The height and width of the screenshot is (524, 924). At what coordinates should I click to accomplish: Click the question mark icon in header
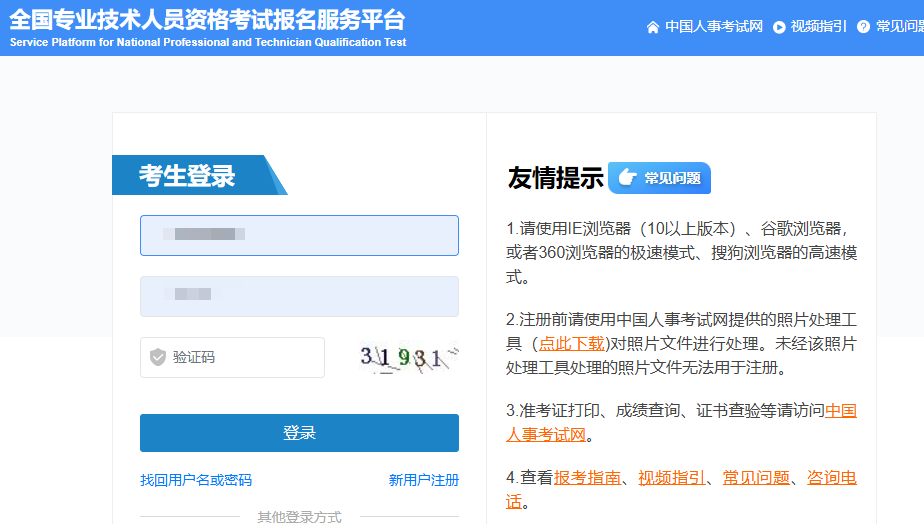point(864,27)
